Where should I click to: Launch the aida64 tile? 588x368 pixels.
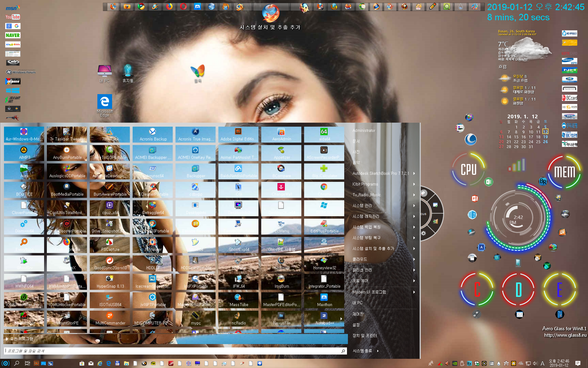tap(324, 135)
